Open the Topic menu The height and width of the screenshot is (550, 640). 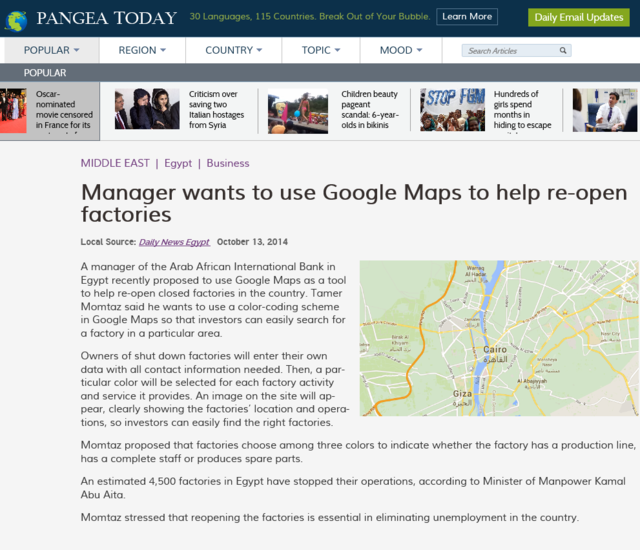(322, 50)
